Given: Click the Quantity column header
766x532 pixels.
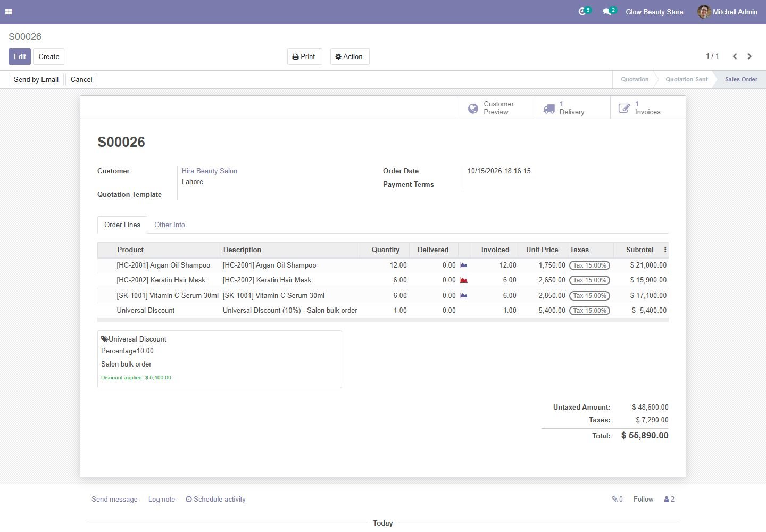Looking at the screenshot, I should [x=386, y=250].
